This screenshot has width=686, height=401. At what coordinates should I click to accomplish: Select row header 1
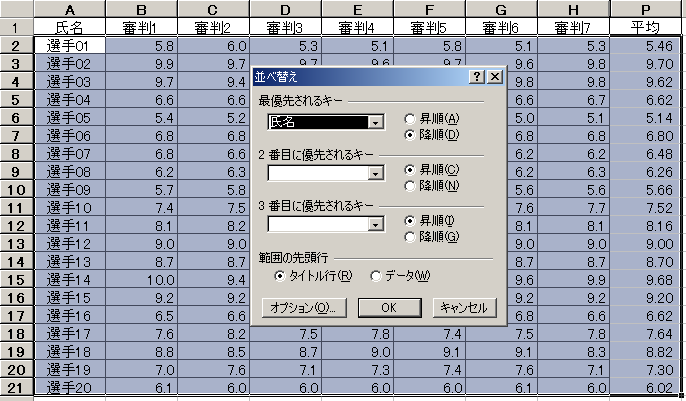click(16, 28)
